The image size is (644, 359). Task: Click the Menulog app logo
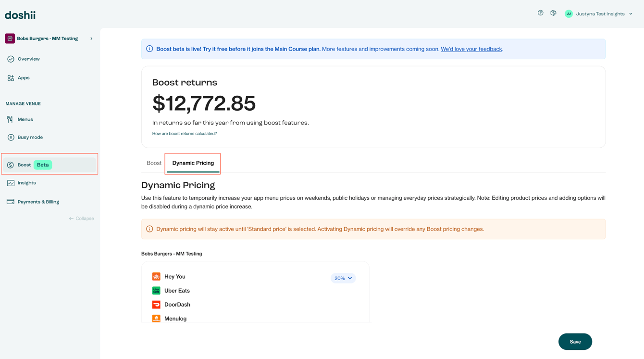pyautogui.click(x=156, y=319)
